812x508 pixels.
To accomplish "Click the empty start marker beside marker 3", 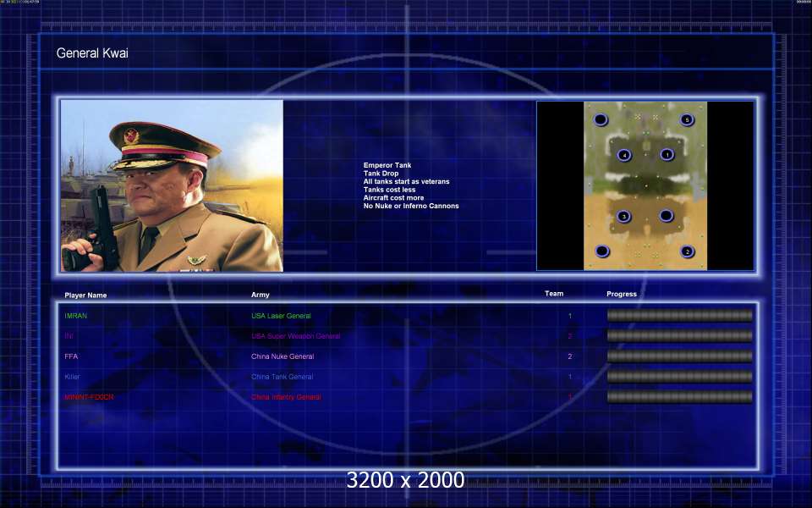I will coord(667,216).
